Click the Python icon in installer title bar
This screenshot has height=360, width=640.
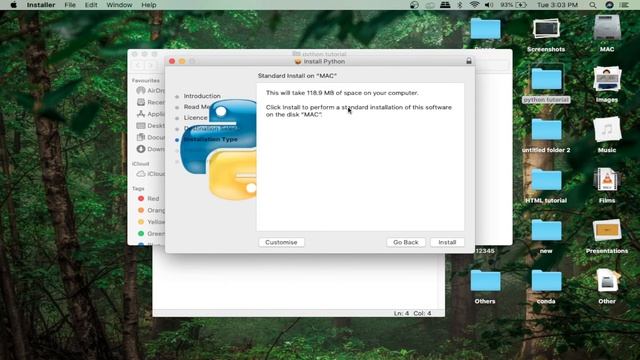(298, 61)
